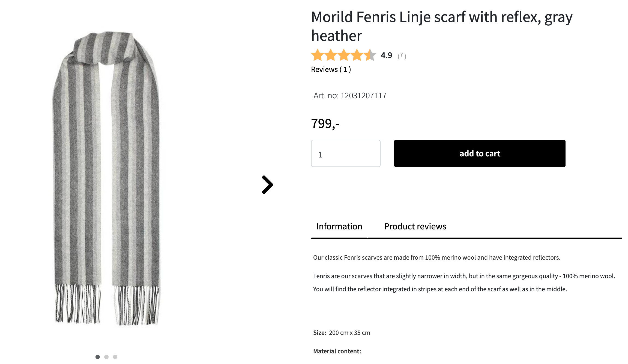Click the quantity input field
628x364 pixels.
coord(346,153)
